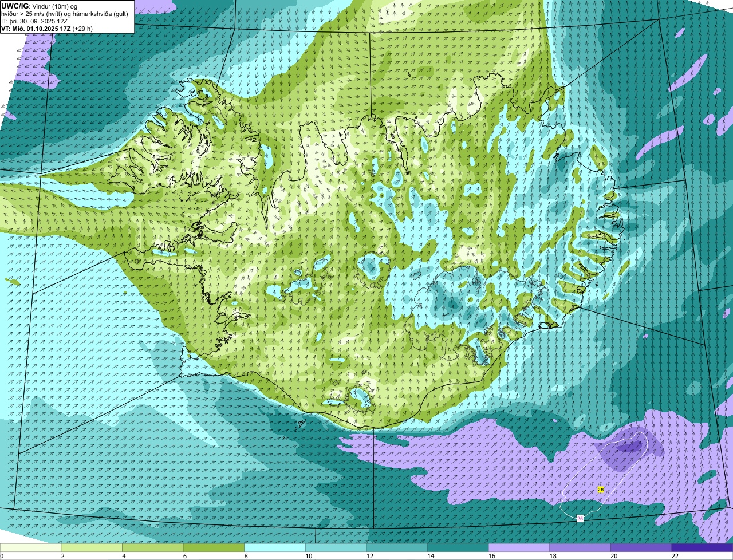Click the "4" tick on the color scale
The width and height of the screenshot is (733, 560).
point(123,556)
